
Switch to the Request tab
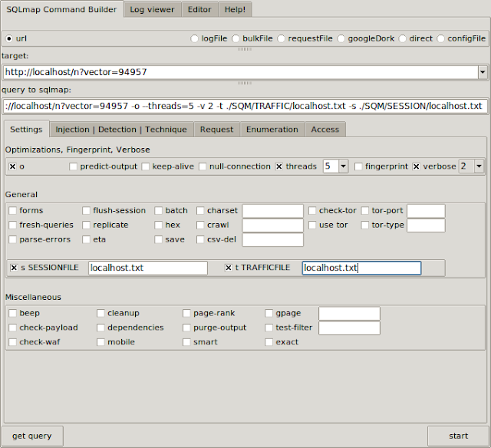[216, 130]
